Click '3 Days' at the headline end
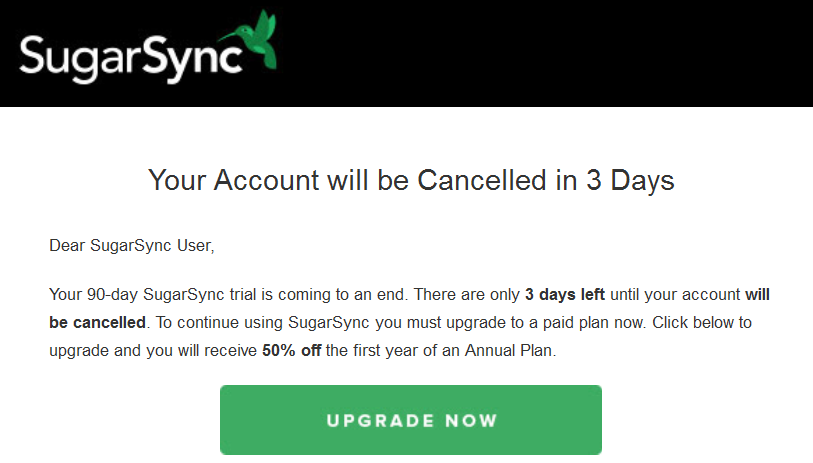 click(x=630, y=180)
